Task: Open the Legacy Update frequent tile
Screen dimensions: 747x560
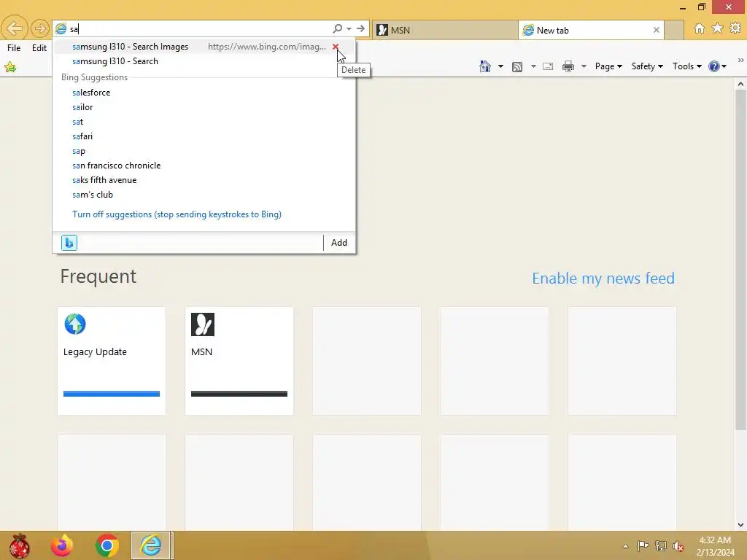Action: [x=112, y=360]
